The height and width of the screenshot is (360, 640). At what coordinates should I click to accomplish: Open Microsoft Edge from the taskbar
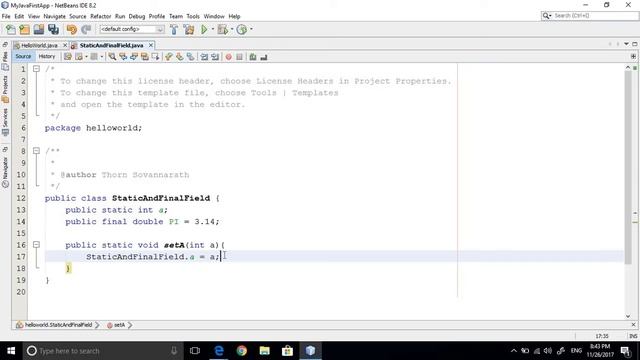coord(219,351)
